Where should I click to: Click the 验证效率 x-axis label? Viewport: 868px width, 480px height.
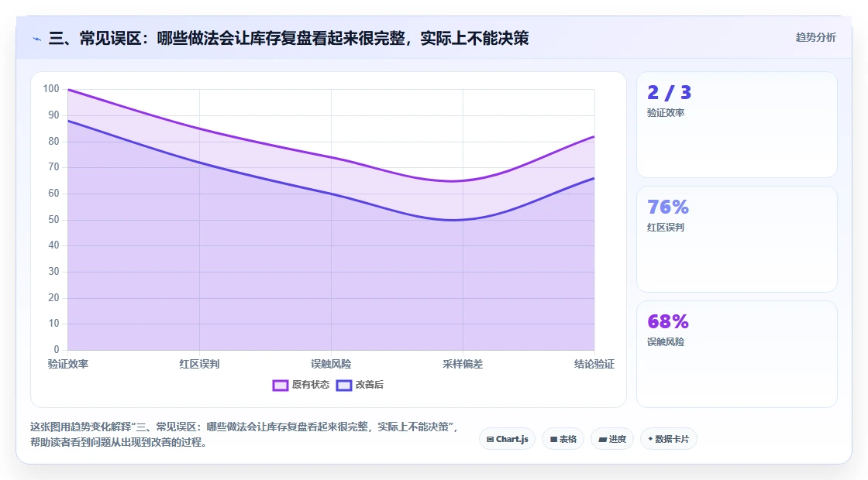pos(68,364)
